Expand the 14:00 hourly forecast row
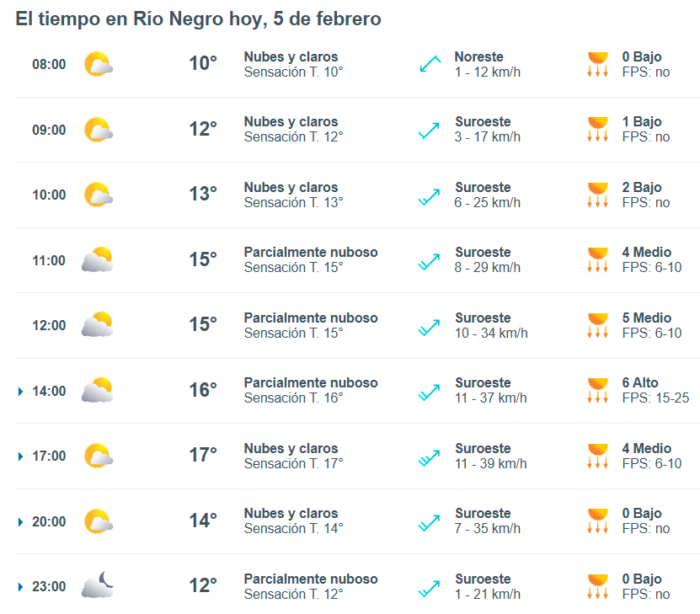700x614 pixels. click(x=20, y=391)
